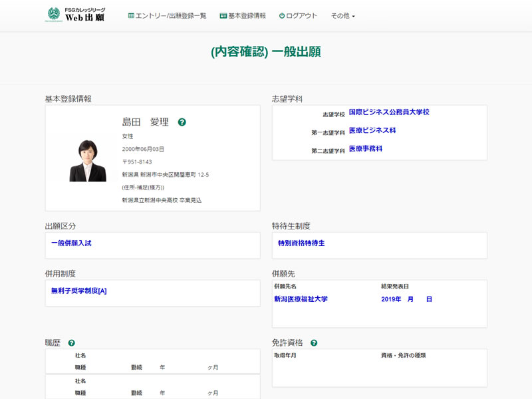532x399 pixels.
Task: Open エントリー/出願登録一覧 from navigation bar
Action: (x=167, y=15)
